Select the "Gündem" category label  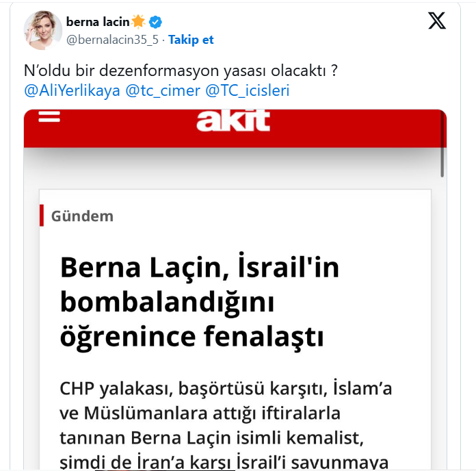(82, 216)
